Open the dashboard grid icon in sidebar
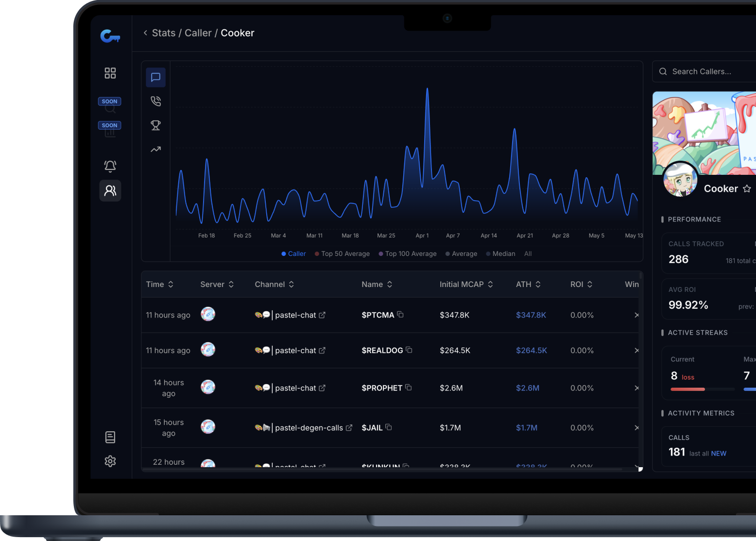The height and width of the screenshot is (541, 756). coord(110,73)
